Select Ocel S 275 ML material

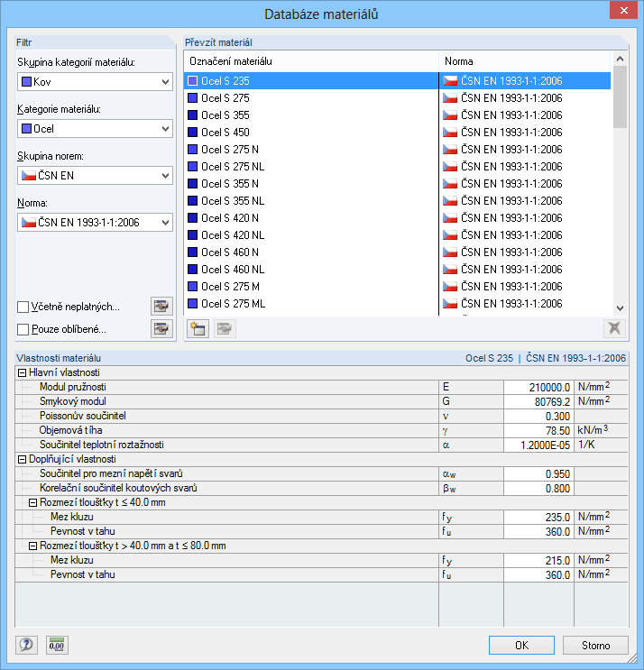pyautogui.click(x=234, y=304)
